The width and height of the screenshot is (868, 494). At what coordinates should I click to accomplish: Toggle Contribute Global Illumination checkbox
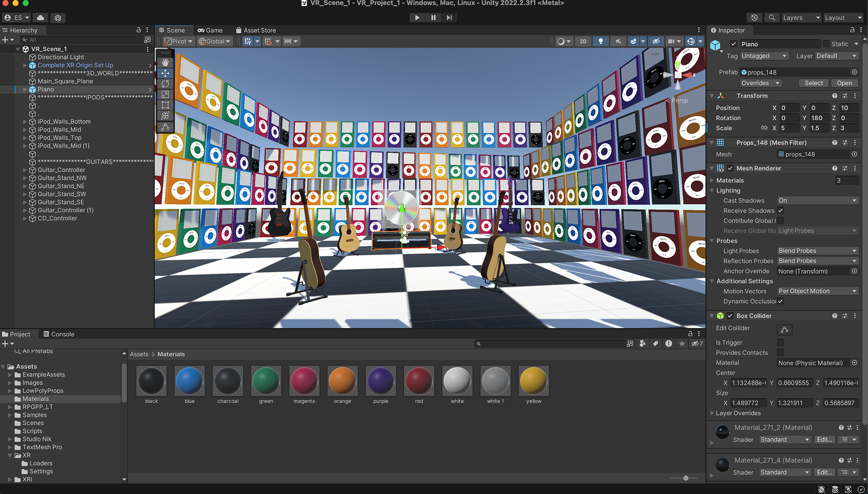point(780,221)
